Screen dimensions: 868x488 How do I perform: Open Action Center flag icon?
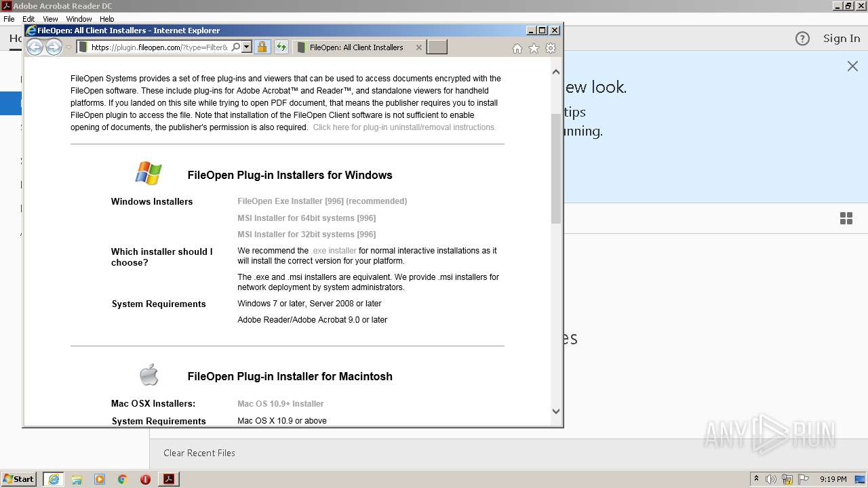click(x=803, y=479)
